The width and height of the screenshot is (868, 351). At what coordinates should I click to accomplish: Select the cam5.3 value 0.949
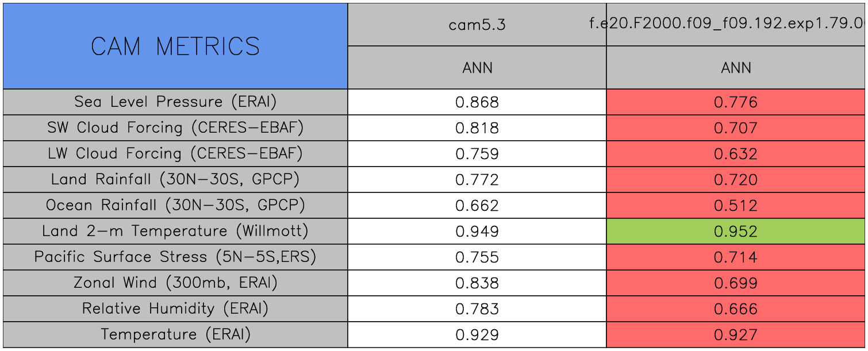477,232
